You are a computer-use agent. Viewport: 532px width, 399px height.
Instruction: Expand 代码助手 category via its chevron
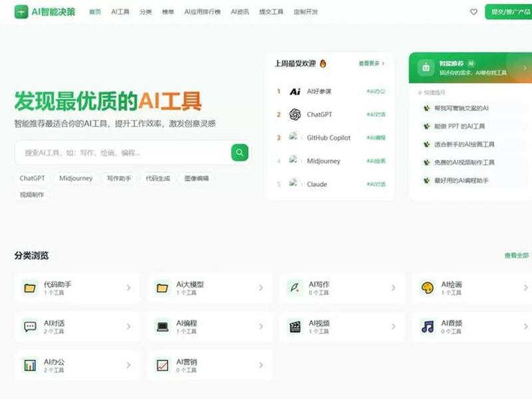click(x=128, y=288)
